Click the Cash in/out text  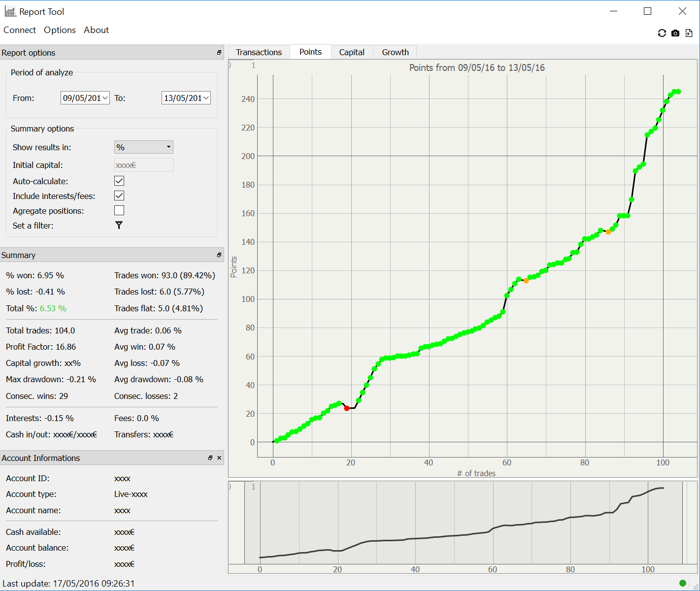coord(51,434)
